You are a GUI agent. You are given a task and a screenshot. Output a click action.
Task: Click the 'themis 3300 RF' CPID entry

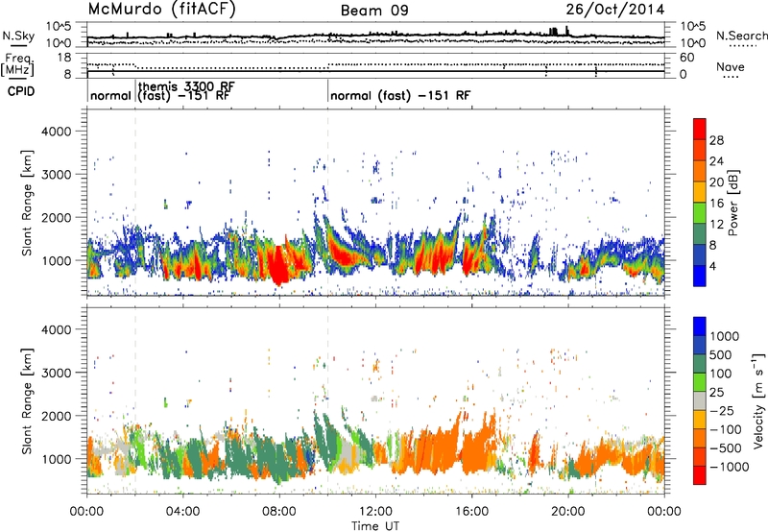186,86
